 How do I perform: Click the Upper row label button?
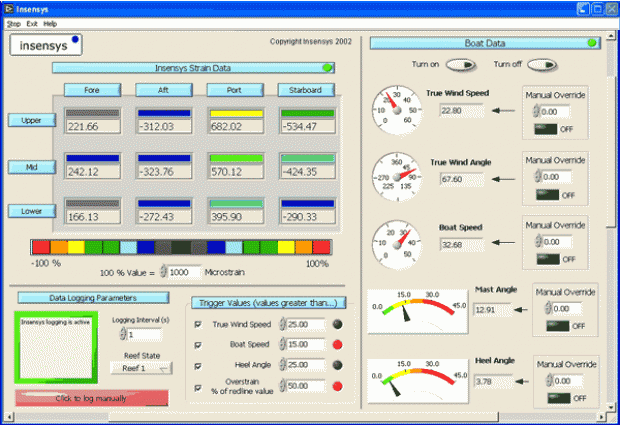(30, 120)
